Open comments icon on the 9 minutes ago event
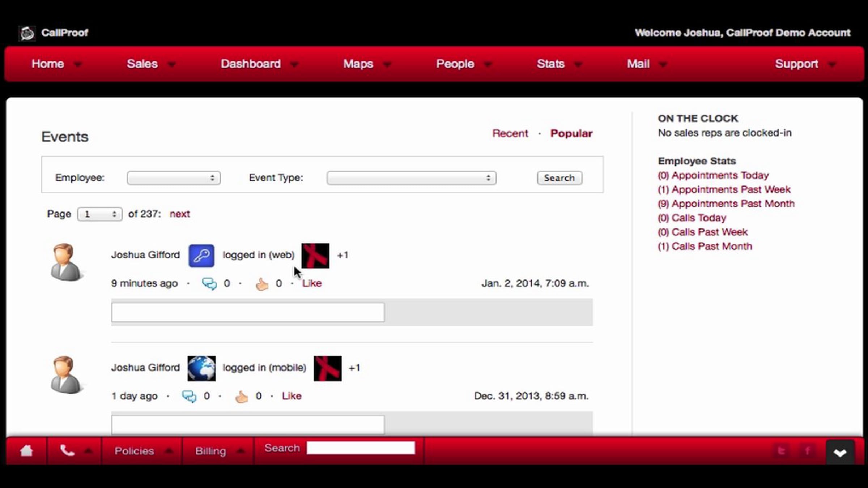868x488 pixels. coord(209,284)
